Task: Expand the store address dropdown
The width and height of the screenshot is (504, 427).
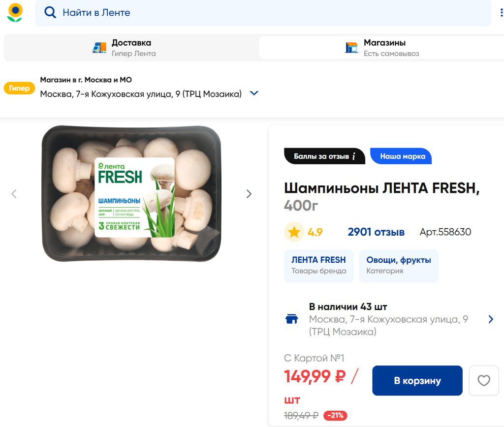Action: [x=254, y=93]
